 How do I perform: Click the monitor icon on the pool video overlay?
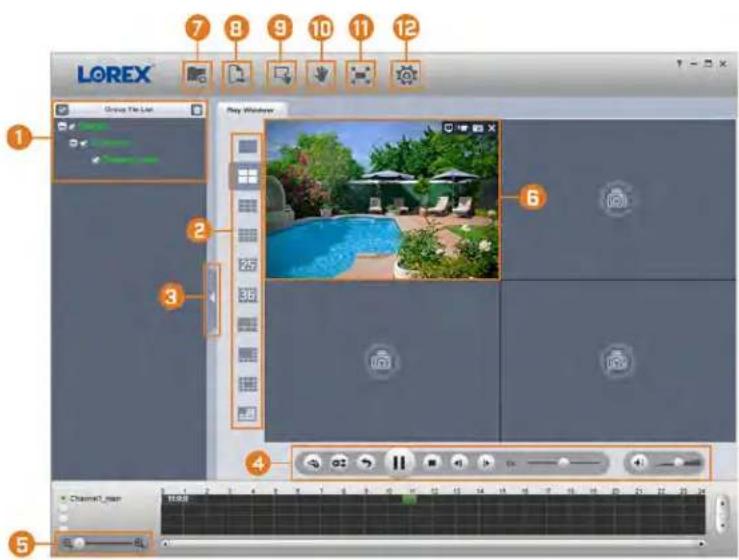point(448,128)
